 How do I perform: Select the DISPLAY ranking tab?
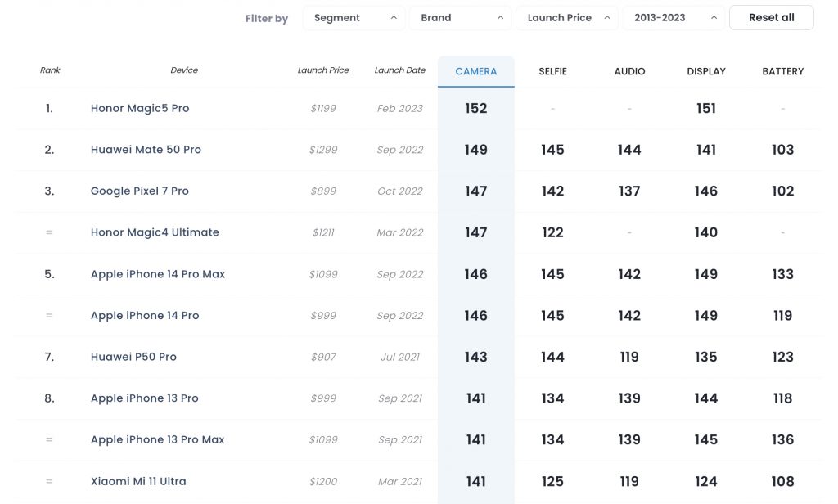tap(706, 71)
